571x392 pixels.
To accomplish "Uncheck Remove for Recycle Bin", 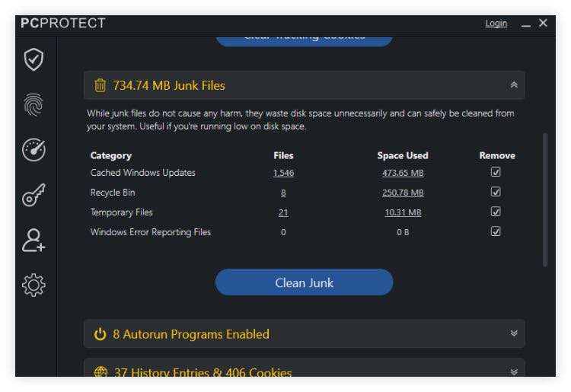I will (x=496, y=192).
